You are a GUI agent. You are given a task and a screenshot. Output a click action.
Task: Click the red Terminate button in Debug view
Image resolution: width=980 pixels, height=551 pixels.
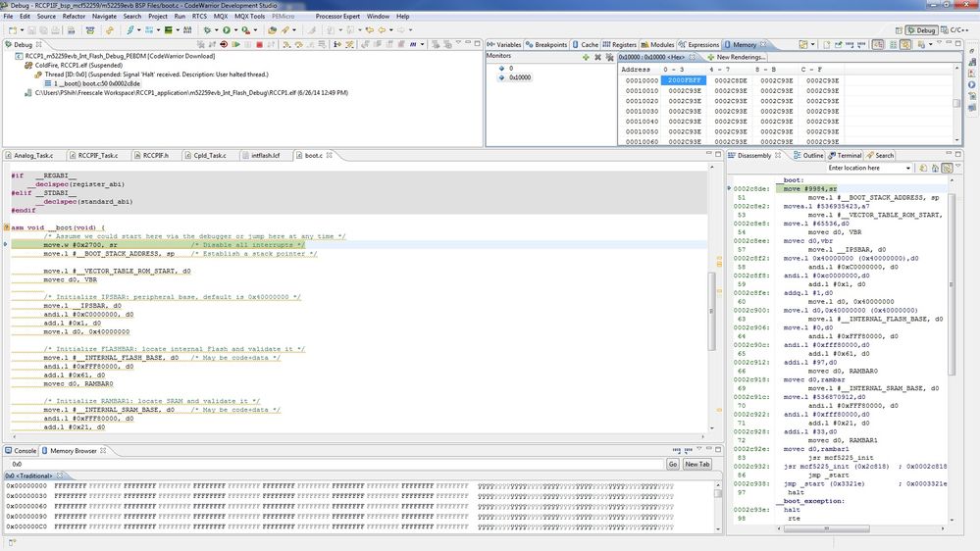(x=259, y=44)
